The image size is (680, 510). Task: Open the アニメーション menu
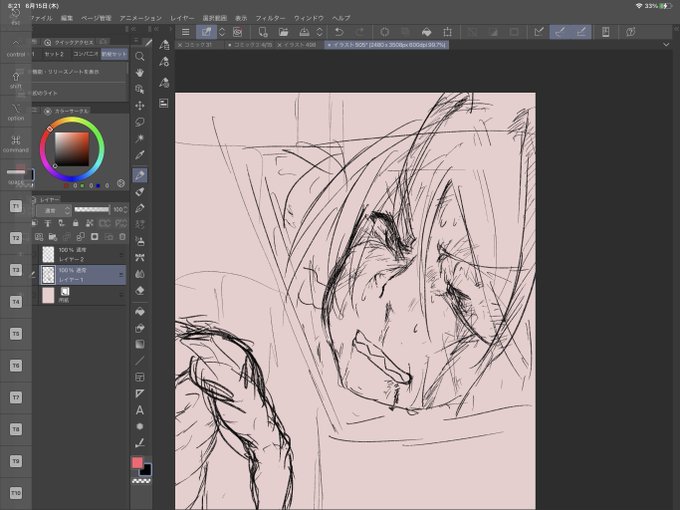pos(141,18)
